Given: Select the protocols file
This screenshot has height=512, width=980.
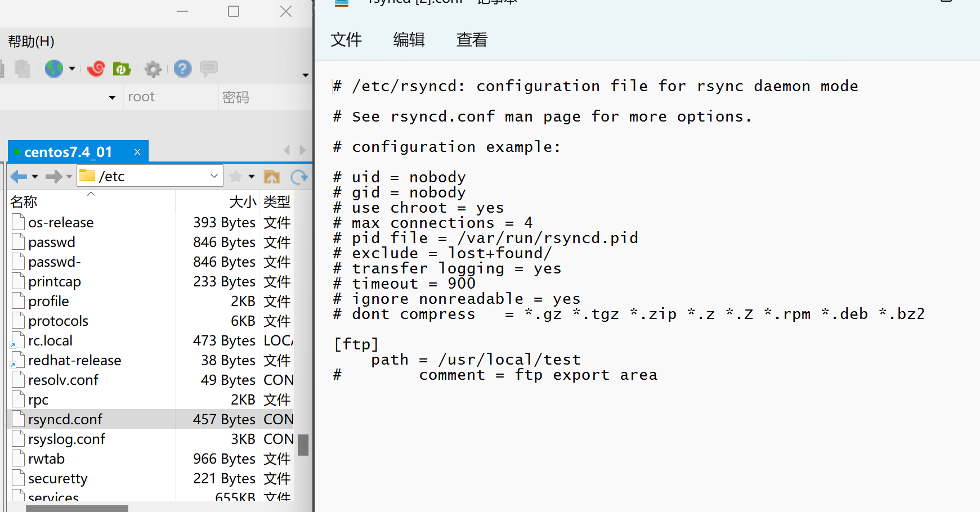Looking at the screenshot, I should click(59, 321).
